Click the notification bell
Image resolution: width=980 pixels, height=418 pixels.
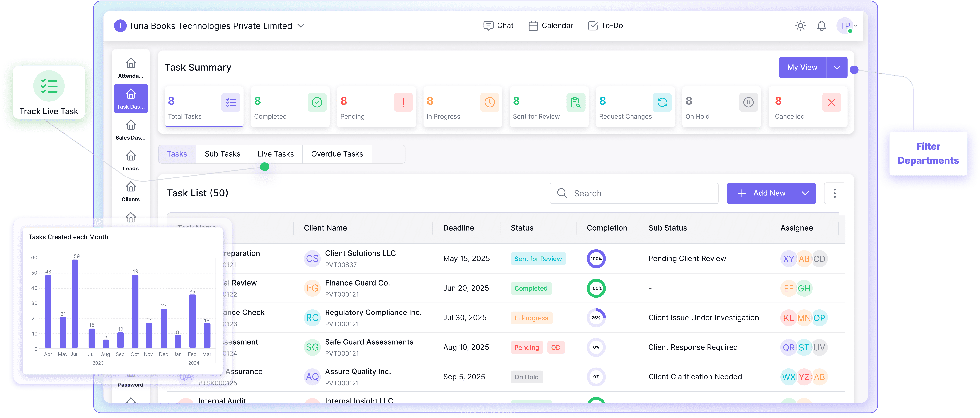coord(821,25)
